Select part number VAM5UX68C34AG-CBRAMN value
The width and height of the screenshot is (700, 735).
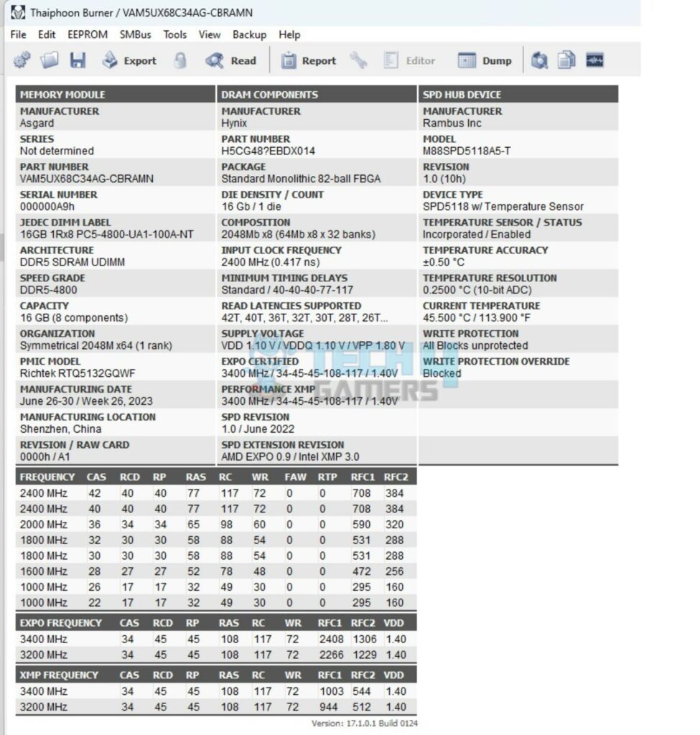tap(87, 179)
